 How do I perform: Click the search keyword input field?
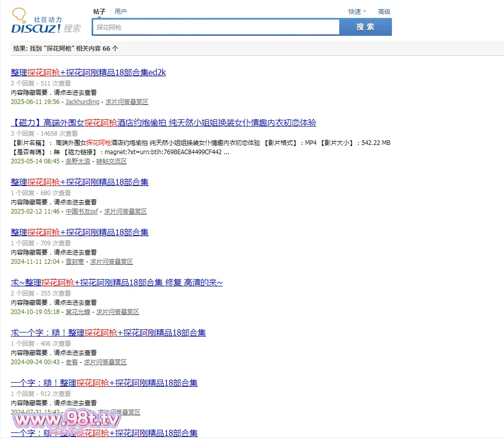[215, 27]
